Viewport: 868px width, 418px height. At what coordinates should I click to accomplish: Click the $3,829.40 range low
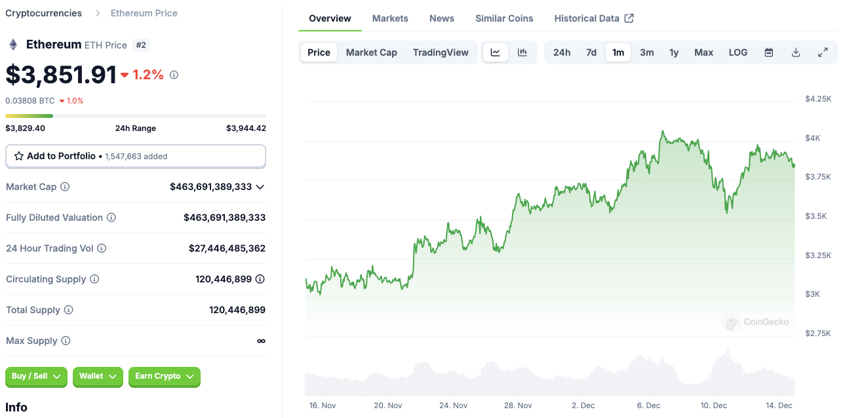25,128
